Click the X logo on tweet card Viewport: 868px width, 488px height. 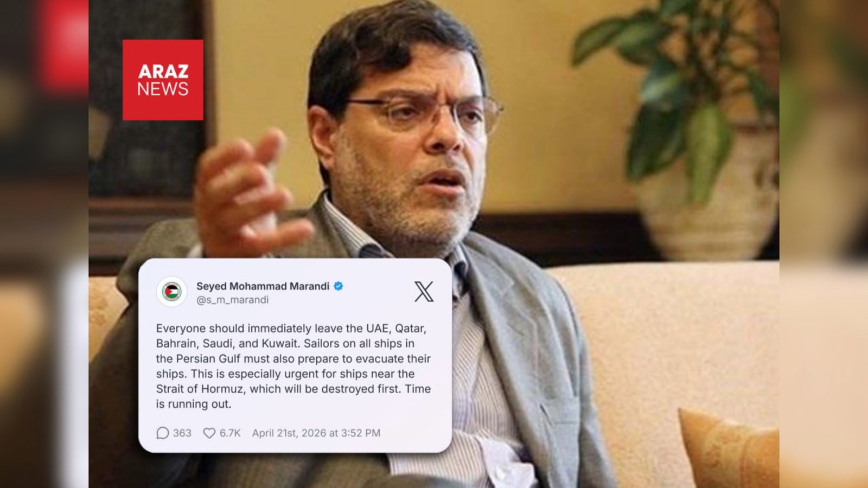tap(424, 291)
